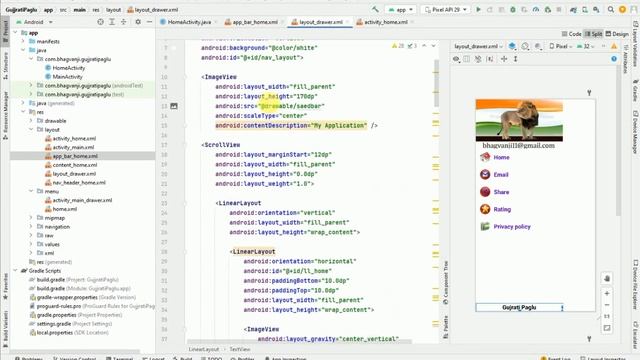
Task: Select the Gujrati Paglu text field in preview
Action: (519, 307)
